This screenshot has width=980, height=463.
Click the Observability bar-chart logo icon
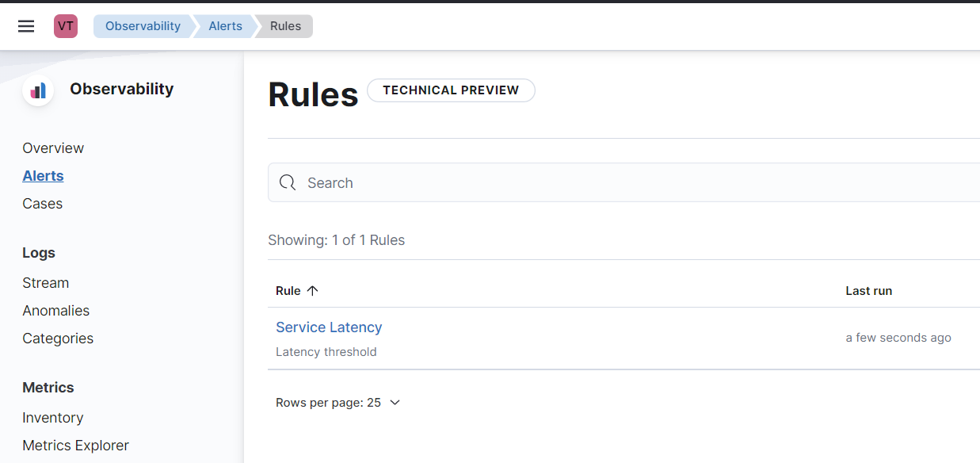[x=38, y=90]
